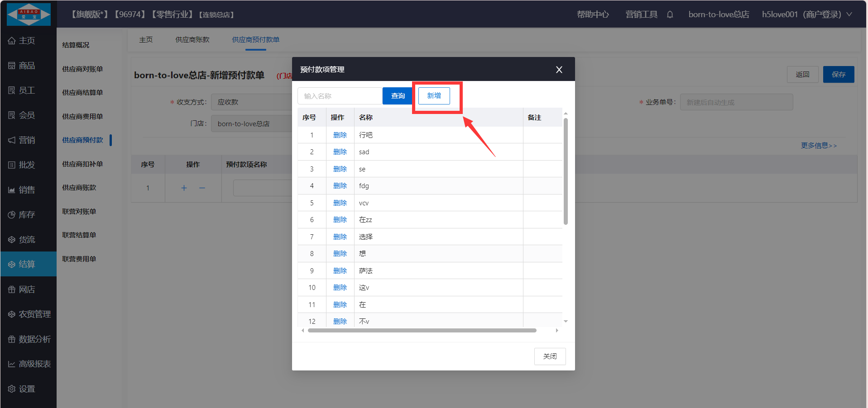Click the plus icon to add row
868x408 pixels.
click(184, 188)
